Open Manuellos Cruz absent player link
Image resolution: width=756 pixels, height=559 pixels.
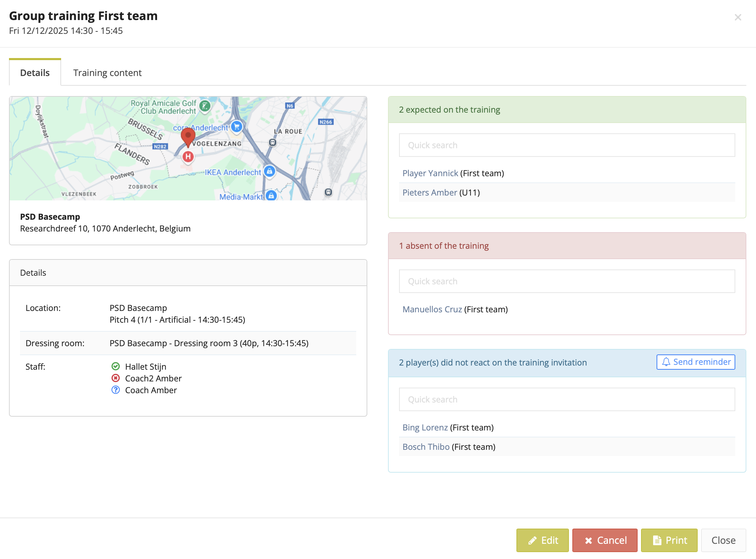point(432,309)
